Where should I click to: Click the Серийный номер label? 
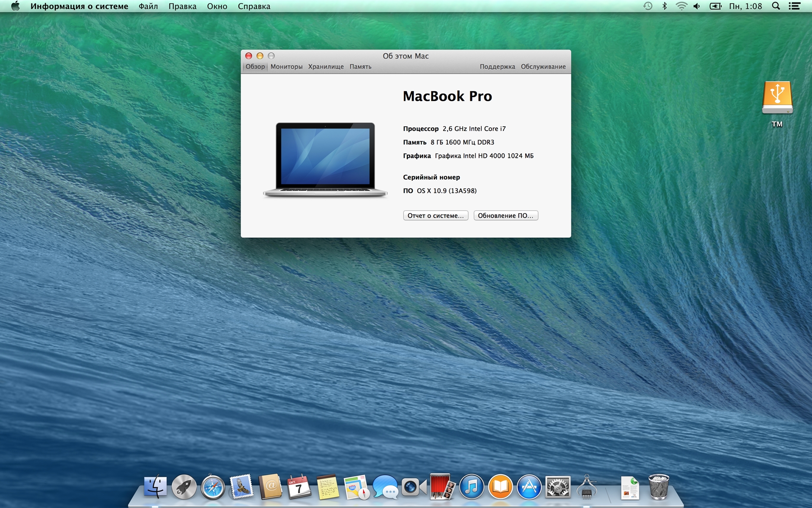coord(431,177)
